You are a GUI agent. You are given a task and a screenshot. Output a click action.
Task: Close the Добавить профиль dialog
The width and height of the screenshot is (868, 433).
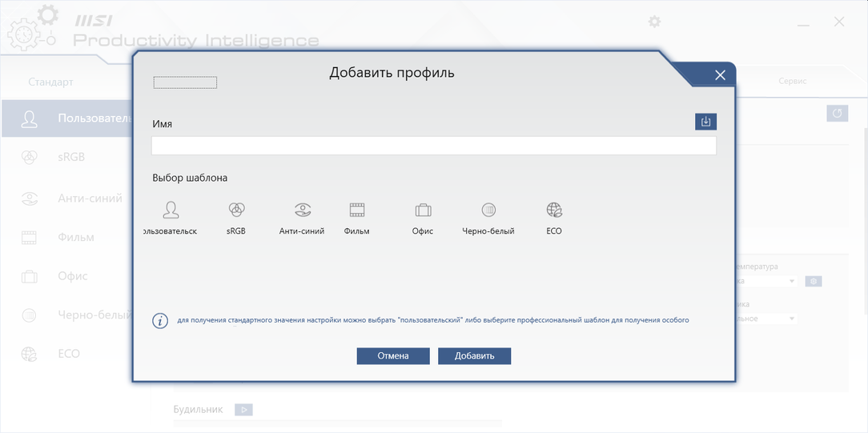coord(720,75)
